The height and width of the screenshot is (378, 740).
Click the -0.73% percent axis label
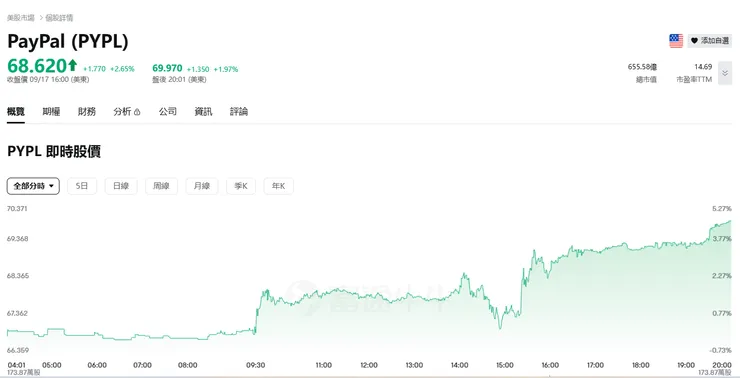(722, 350)
